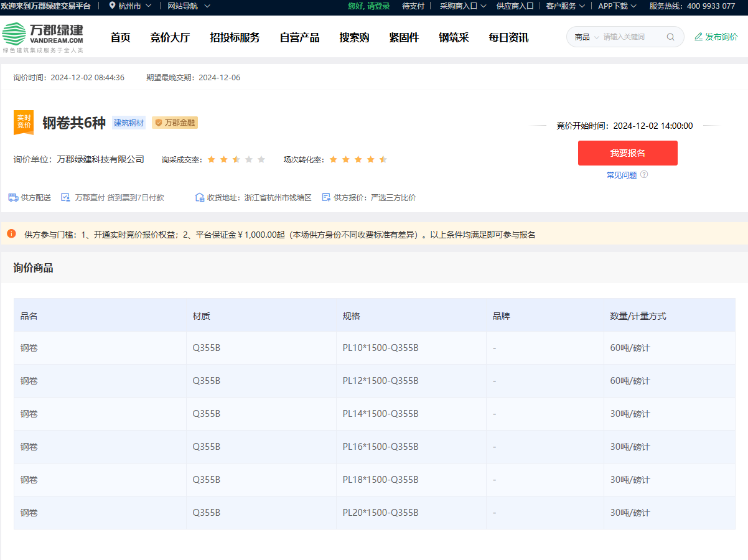This screenshot has width=748, height=560.
Task: Click the 万郡直付 payment icon
Action: pos(65,197)
